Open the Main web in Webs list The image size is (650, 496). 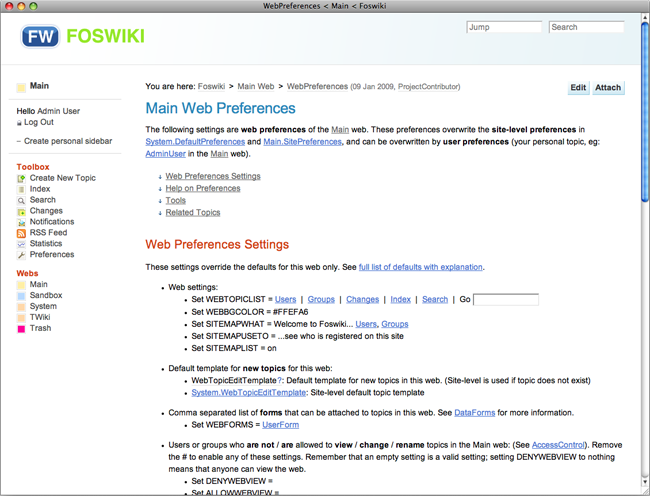pos(39,284)
